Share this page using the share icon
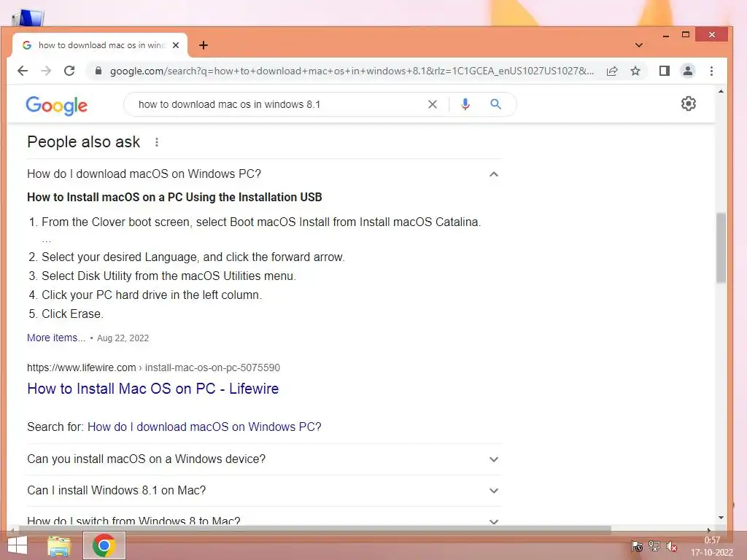747x560 pixels. [612, 71]
